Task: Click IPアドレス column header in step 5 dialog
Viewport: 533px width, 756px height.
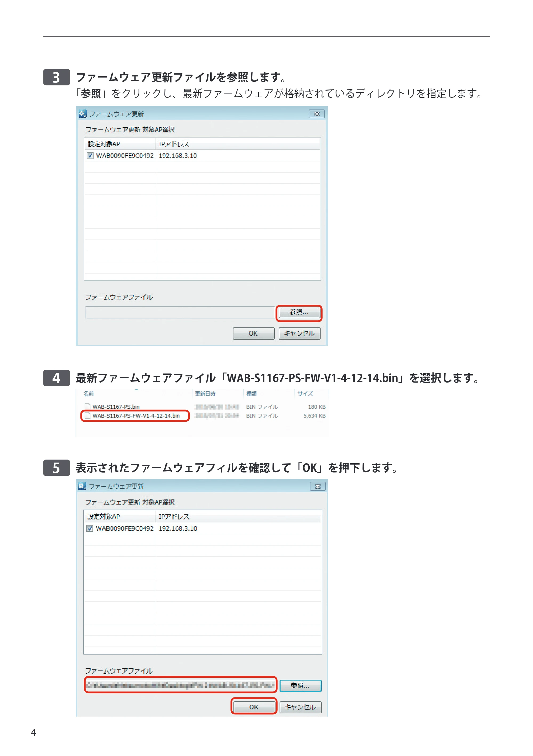Action: [238, 517]
